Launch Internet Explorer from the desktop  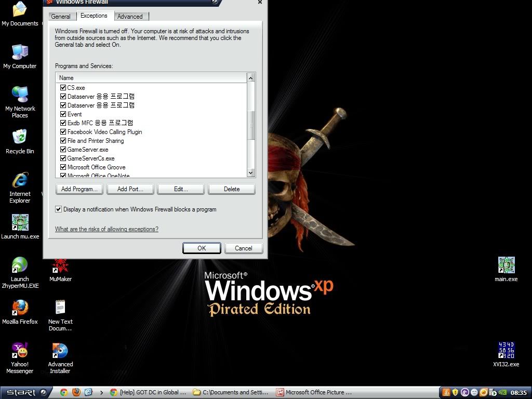click(20, 181)
